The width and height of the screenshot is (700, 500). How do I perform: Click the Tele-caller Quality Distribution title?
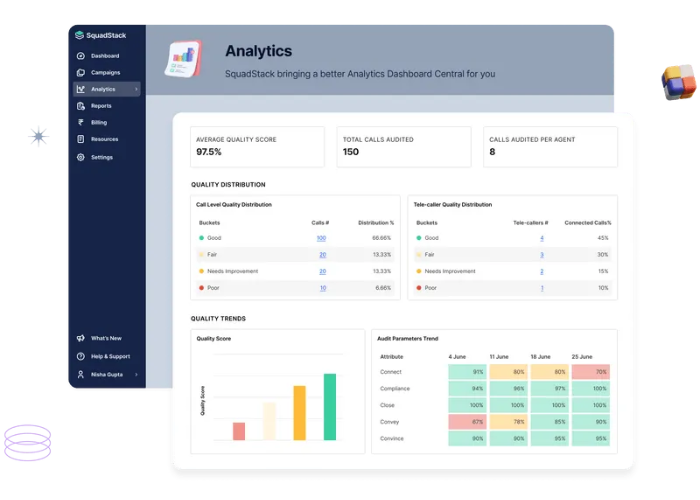click(453, 204)
